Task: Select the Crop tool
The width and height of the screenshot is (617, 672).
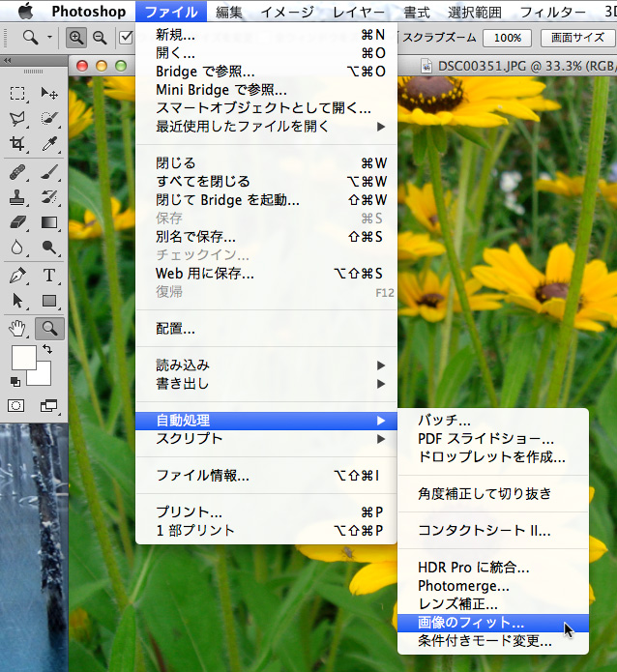Action: click(x=17, y=143)
